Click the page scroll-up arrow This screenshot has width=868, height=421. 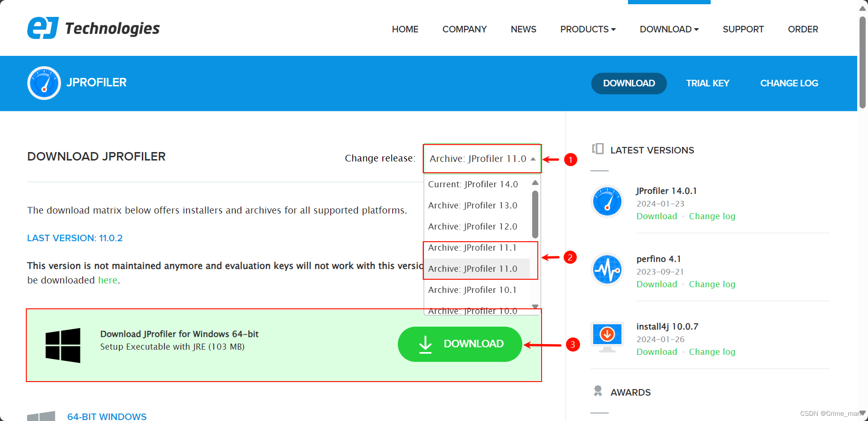click(x=862, y=8)
